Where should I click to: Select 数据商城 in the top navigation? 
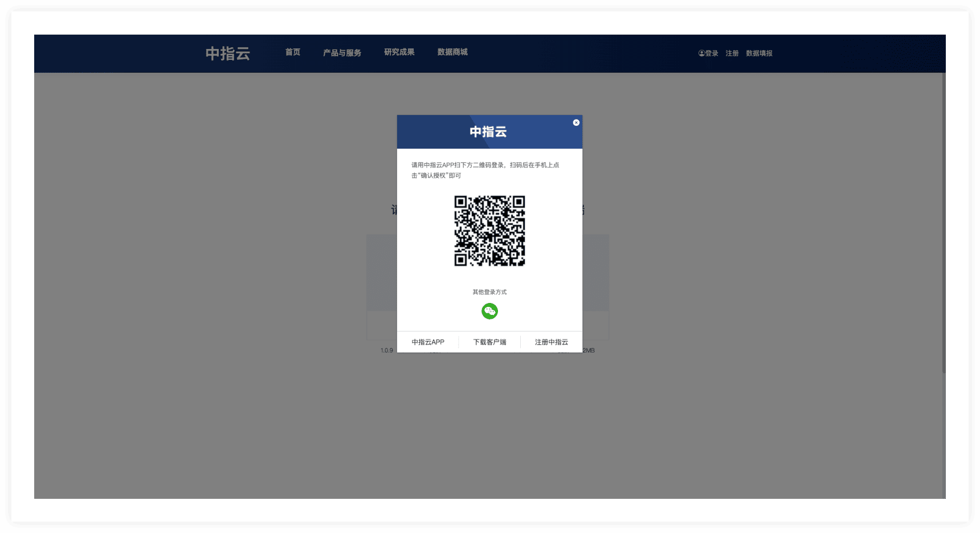(x=452, y=52)
